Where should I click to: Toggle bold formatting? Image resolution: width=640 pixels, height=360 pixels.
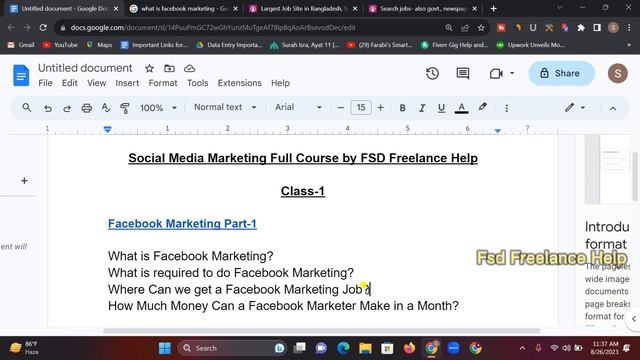coord(402,108)
